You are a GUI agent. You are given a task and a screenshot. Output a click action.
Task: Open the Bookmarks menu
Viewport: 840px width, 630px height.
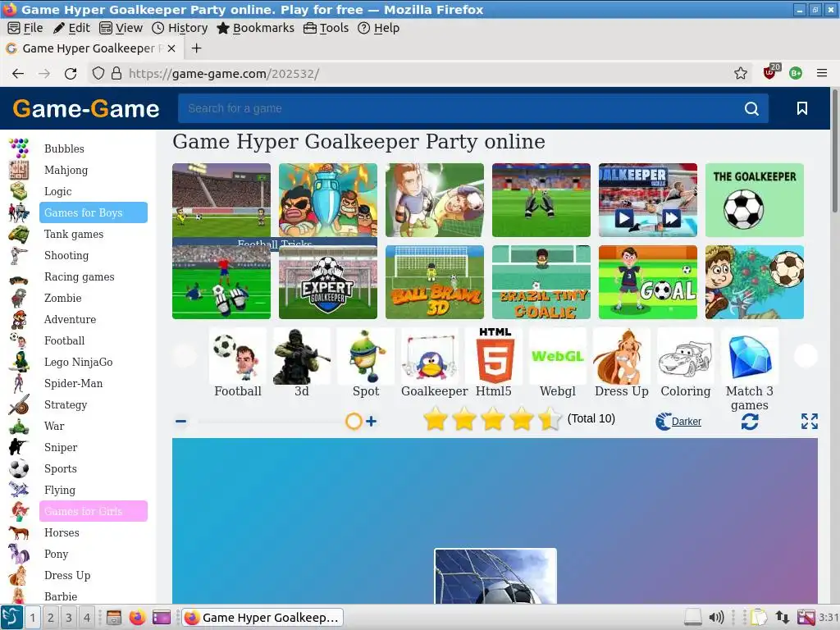coord(256,28)
